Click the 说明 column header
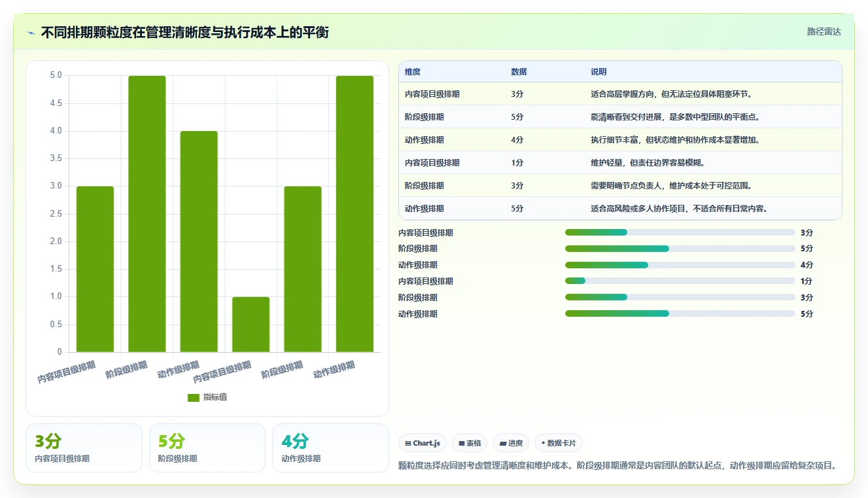 (599, 72)
